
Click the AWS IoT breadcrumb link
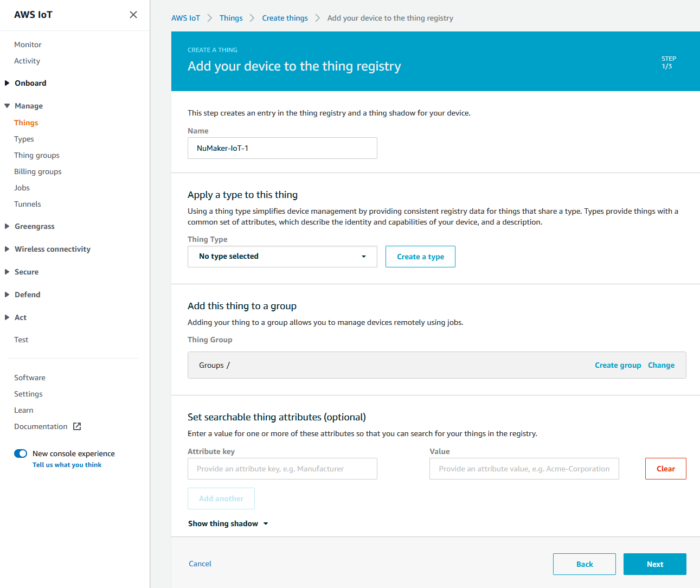[x=185, y=18]
